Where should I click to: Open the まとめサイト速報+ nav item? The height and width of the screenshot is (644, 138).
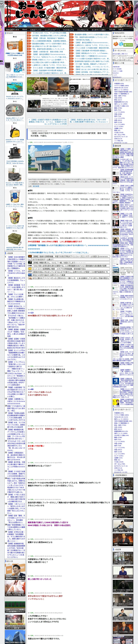click(x=99, y=30)
